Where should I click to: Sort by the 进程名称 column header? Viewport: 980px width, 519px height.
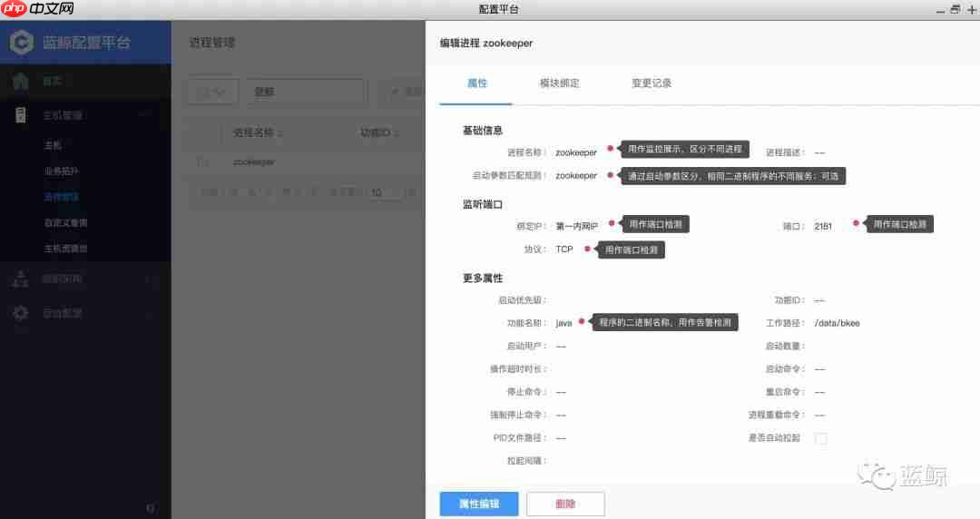pos(258,132)
